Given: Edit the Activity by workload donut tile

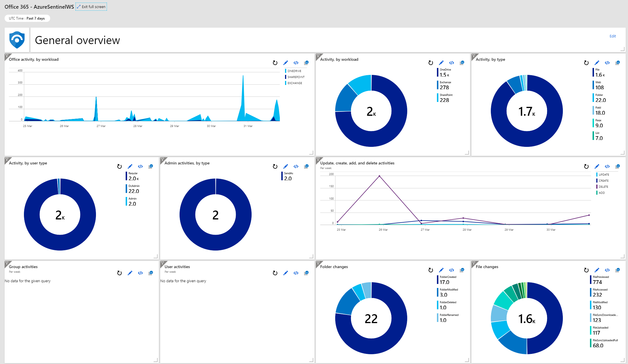Looking at the screenshot, I should pos(441,63).
